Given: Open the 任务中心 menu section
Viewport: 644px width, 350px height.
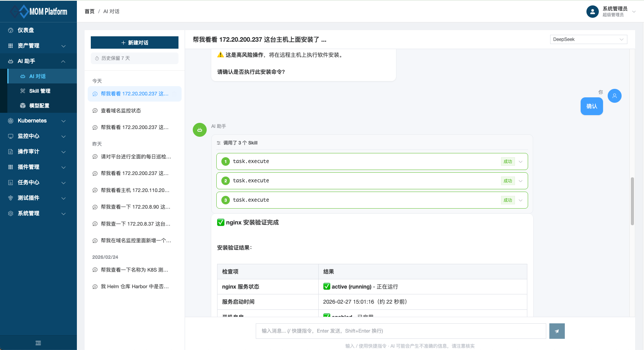Looking at the screenshot, I should [29, 182].
